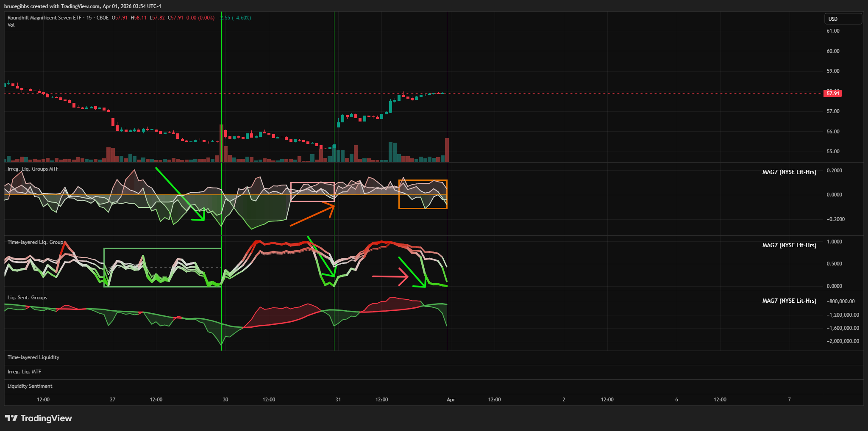
Task: Click the Roundhill Magnificent Seven ETF title
Action: pos(44,18)
